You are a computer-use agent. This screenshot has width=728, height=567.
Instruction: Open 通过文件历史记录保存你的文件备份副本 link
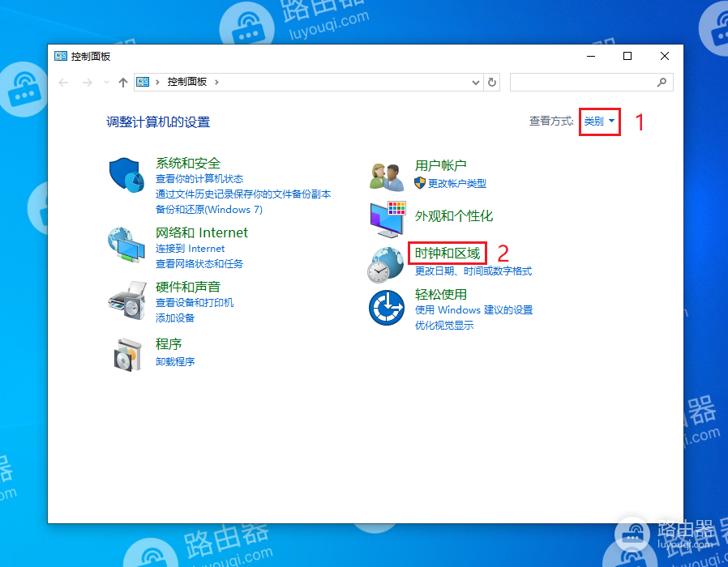243,194
